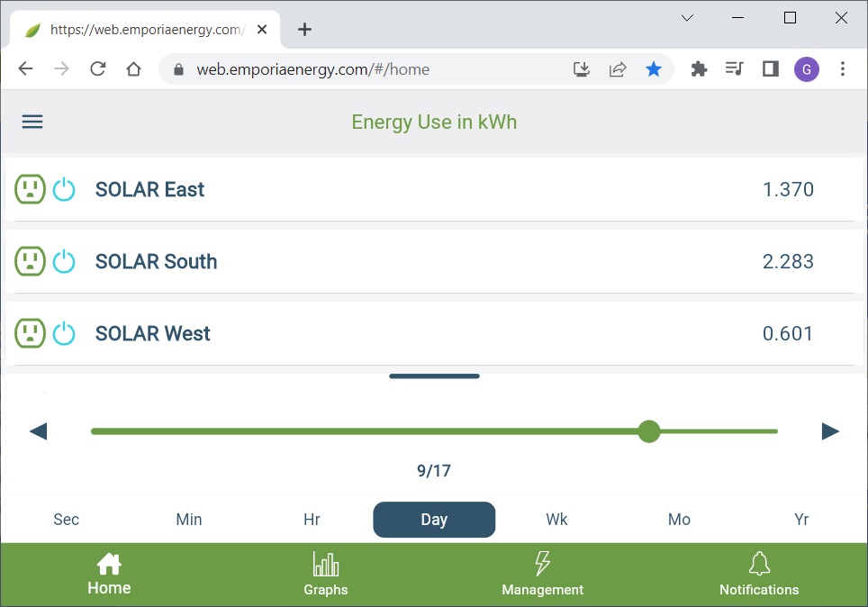Open the Notifications bell icon

pyautogui.click(x=759, y=564)
